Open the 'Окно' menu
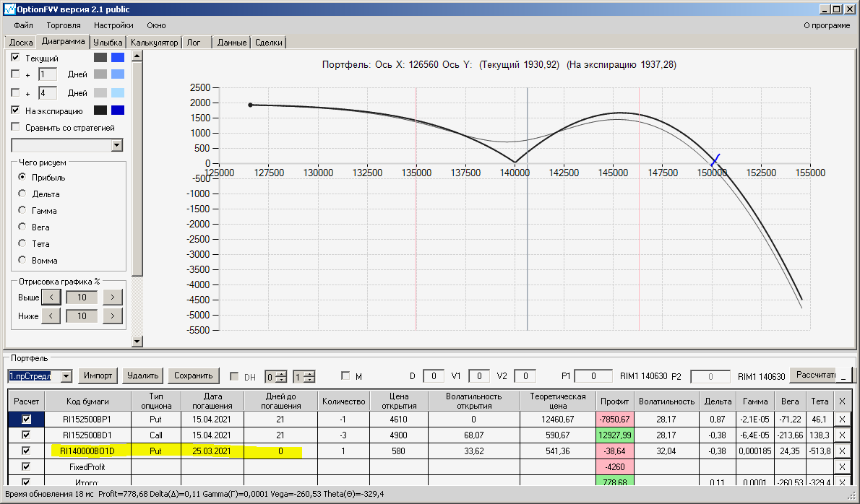Image resolution: width=860 pixels, height=504 pixels. click(156, 25)
